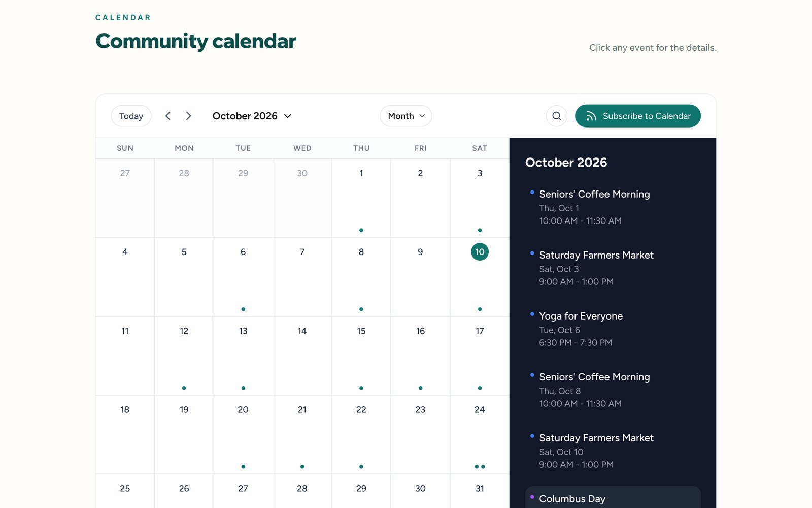812x508 pixels.
Task: Click the event dot under October 21
Action: click(x=302, y=466)
